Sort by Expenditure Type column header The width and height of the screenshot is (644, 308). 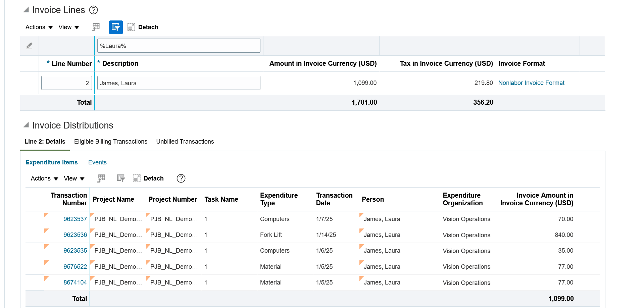279,199
